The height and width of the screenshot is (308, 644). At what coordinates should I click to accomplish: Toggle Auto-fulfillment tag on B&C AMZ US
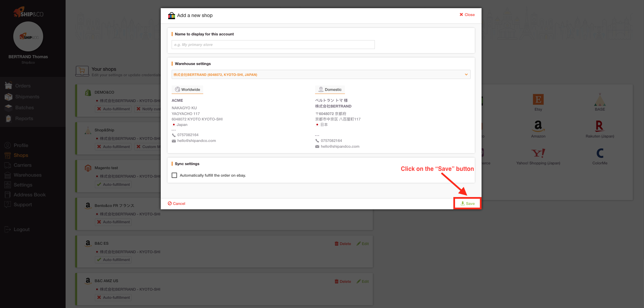(x=113, y=297)
